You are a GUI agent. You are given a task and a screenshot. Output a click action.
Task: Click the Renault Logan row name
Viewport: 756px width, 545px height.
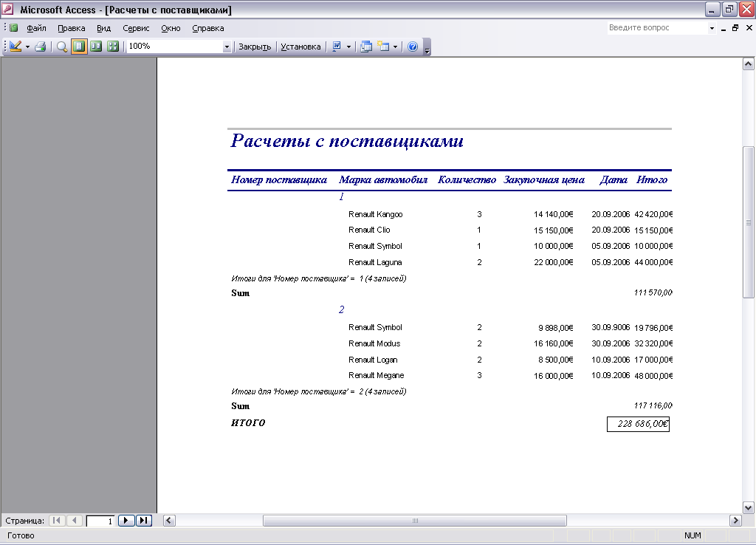373,360
